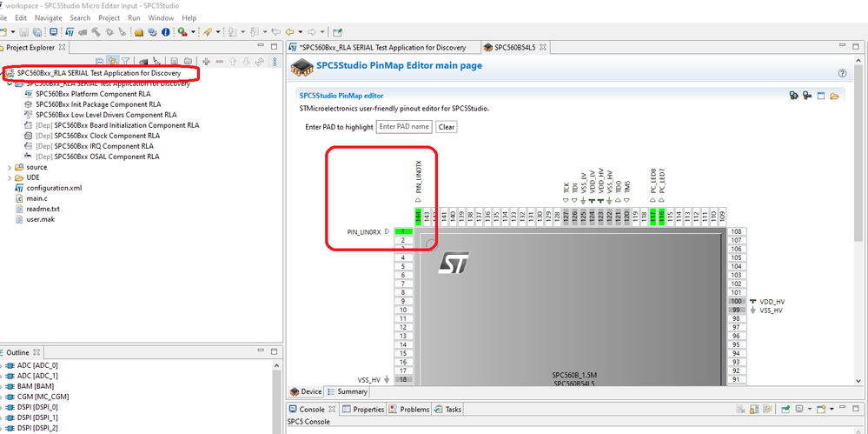Image resolution: width=868 pixels, height=434 pixels.
Task: Expand ADC [ADC_0] in Outline
Action: tap(1, 366)
